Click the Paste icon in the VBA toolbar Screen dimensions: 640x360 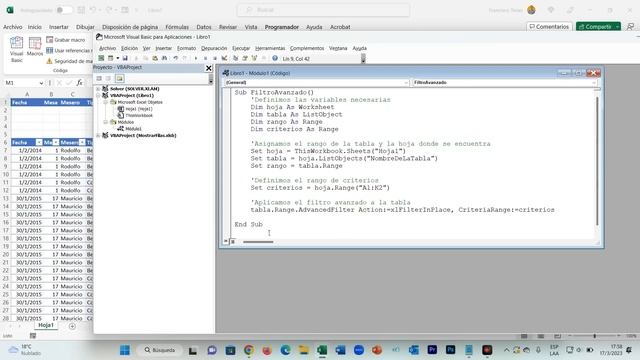point(155,58)
